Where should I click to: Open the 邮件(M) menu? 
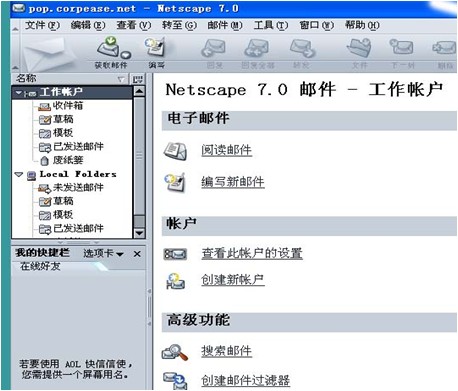[x=225, y=25]
